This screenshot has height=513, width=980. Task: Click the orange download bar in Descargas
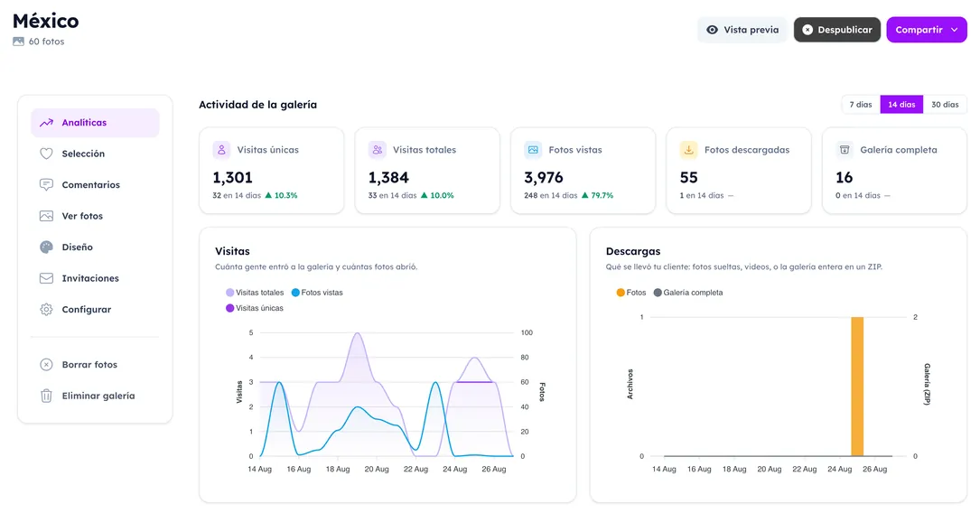click(x=857, y=387)
